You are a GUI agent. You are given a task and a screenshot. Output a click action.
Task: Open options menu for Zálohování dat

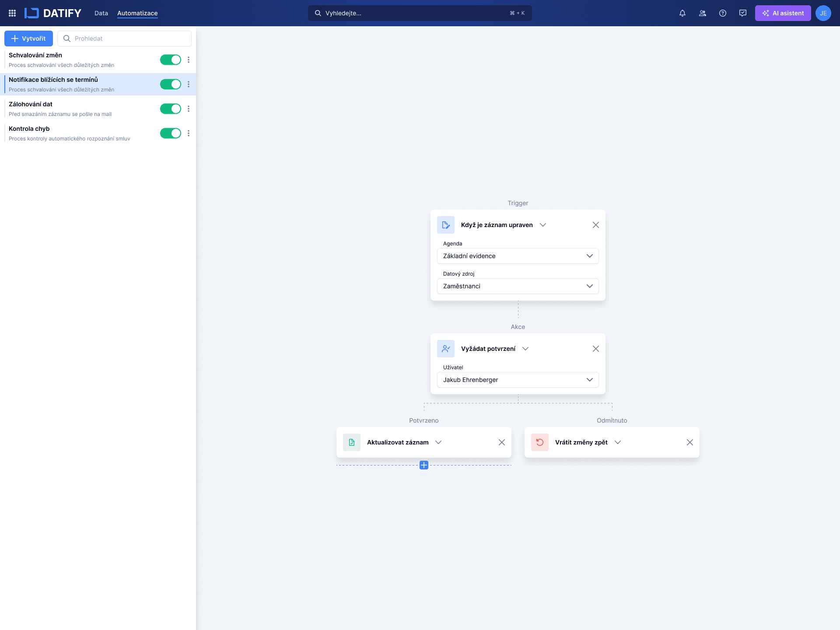[x=189, y=108]
